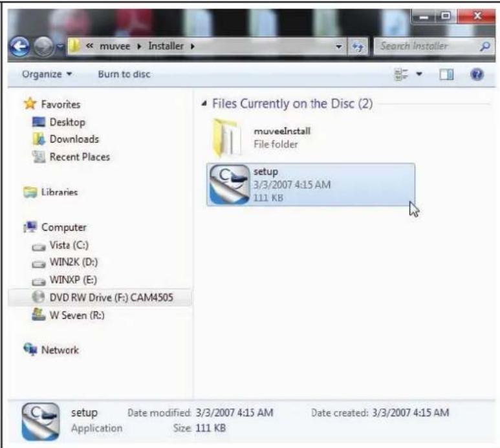Open Desktop from Favorites
Screen dimensions: 500x448
[67, 122]
